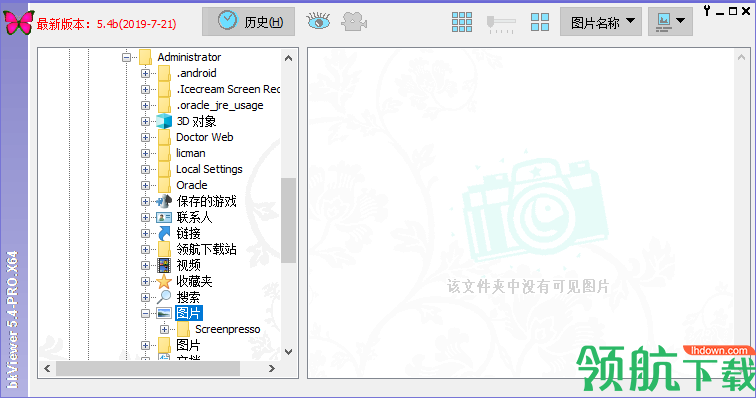Expand the Doctor Web folder
This screenshot has width=756, height=398.
click(x=145, y=137)
